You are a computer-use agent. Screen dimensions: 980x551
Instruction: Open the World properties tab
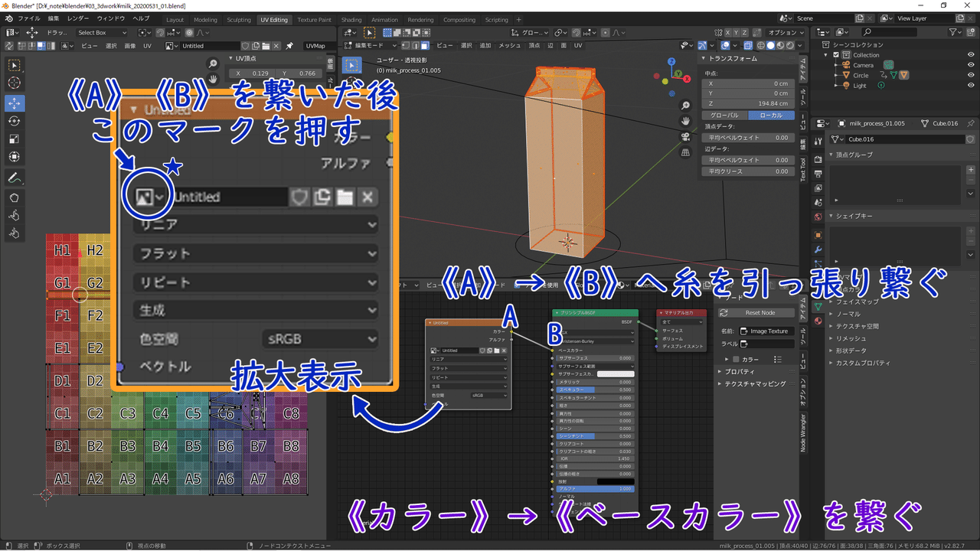[x=818, y=217]
